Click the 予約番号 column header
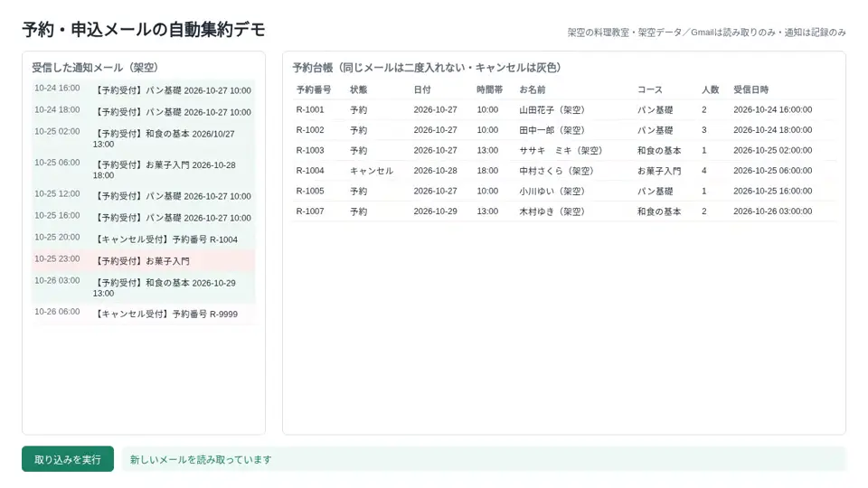Screen dimensions: 868x488 point(314,89)
